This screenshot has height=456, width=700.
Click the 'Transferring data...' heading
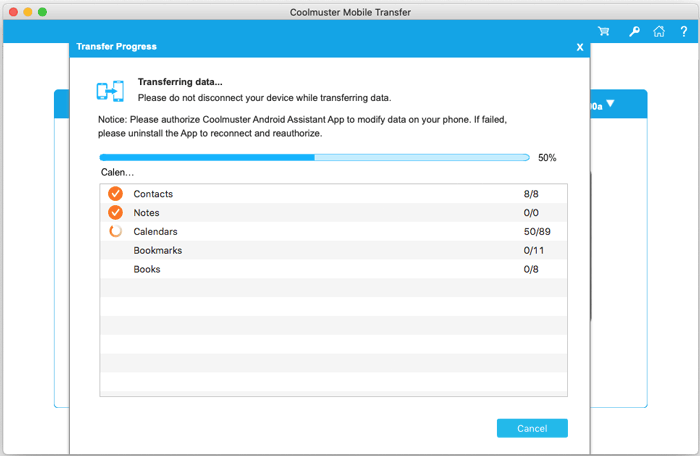pos(180,82)
